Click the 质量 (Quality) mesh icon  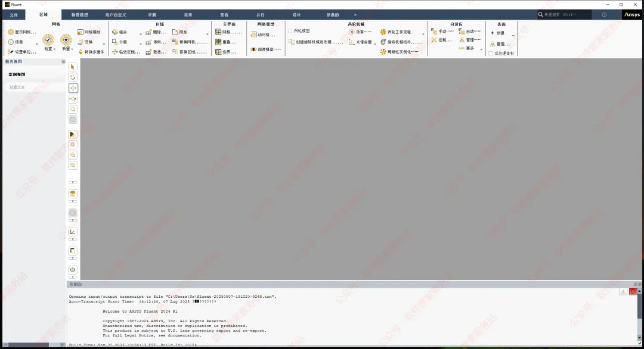(x=66, y=40)
